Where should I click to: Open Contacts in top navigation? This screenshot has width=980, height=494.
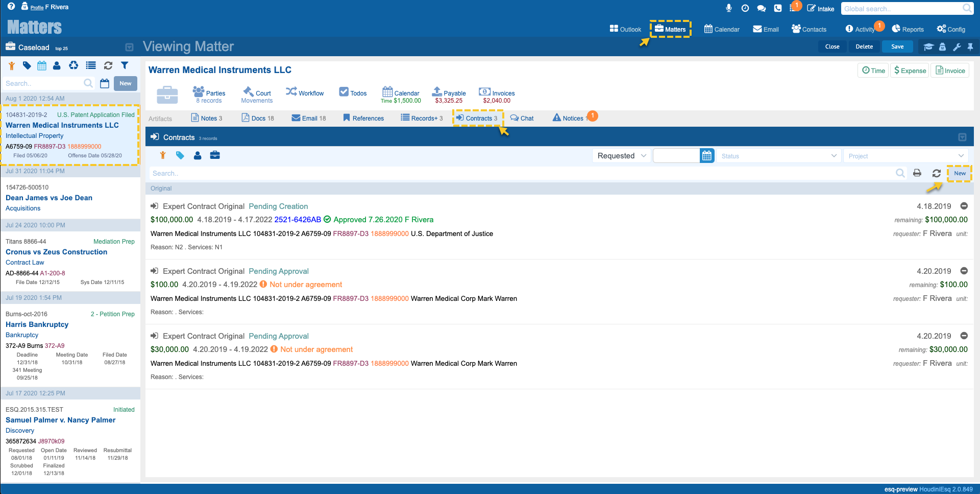(x=808, y=29)
